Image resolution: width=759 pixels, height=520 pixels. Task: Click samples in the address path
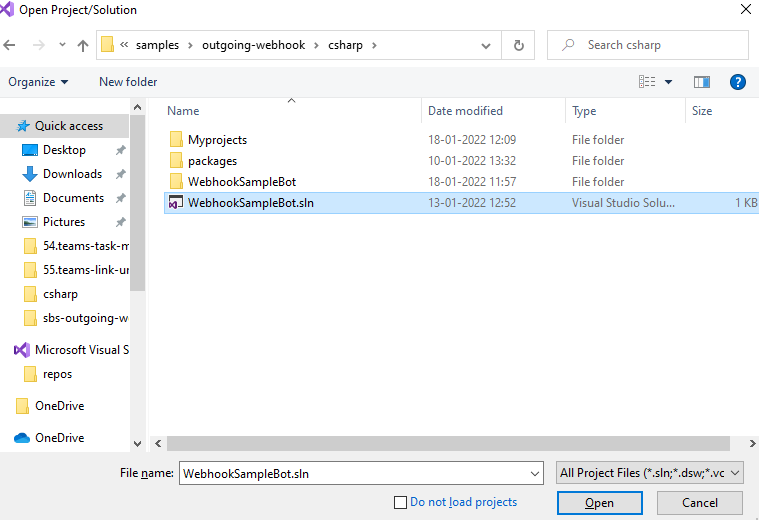click(157, 45)
